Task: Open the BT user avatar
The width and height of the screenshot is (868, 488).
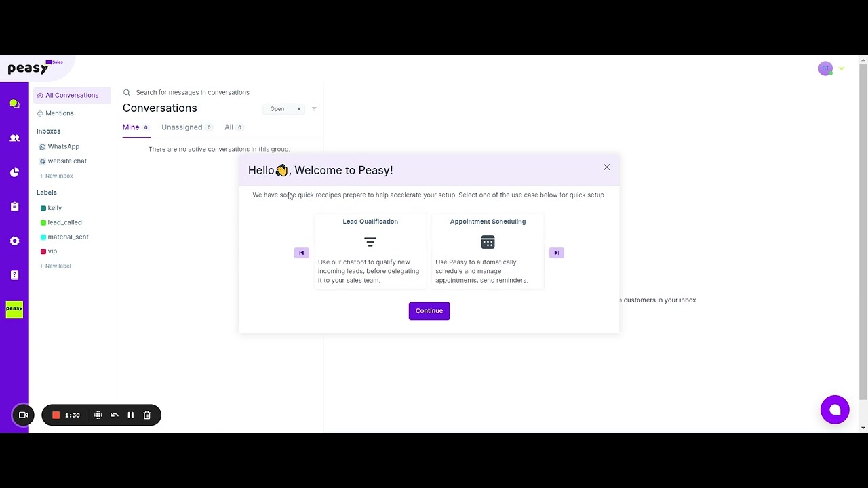Action: pyautogui.click(x=825, y=68)
